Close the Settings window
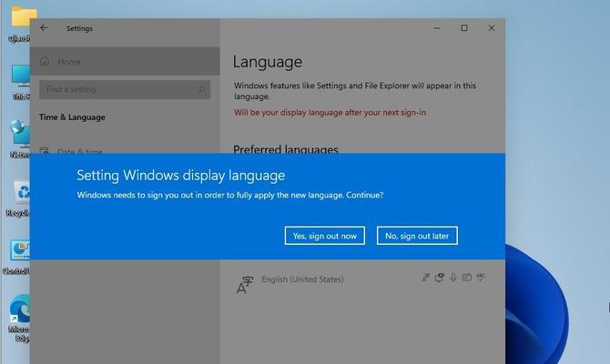 pyautogui.click(x=492, y=28)
